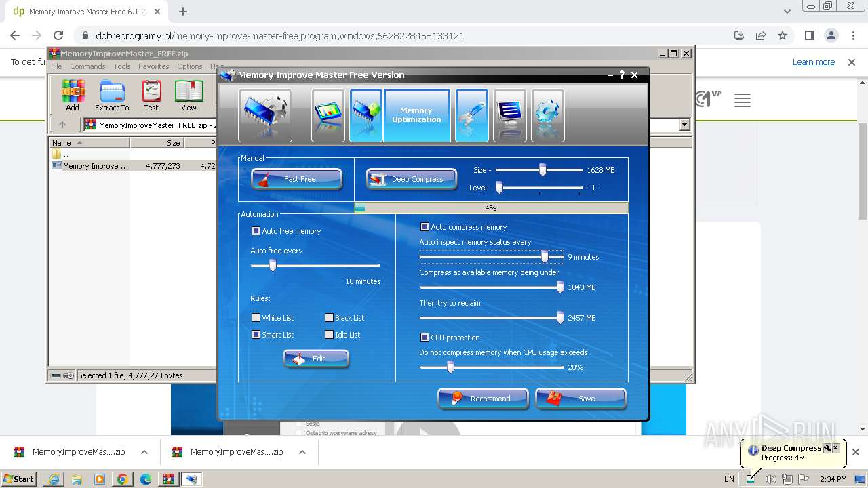Open WinRAR Options menu
Image resolution: width=868 pixels, height=488 pixels.
190,66
